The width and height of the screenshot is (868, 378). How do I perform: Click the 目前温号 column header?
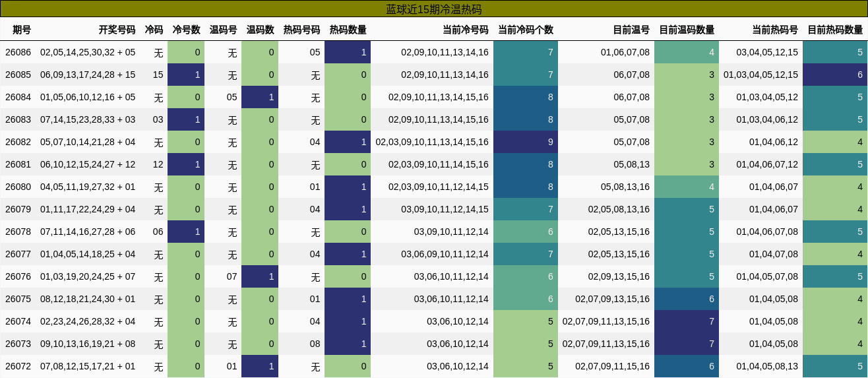click(x=631, y=30)
